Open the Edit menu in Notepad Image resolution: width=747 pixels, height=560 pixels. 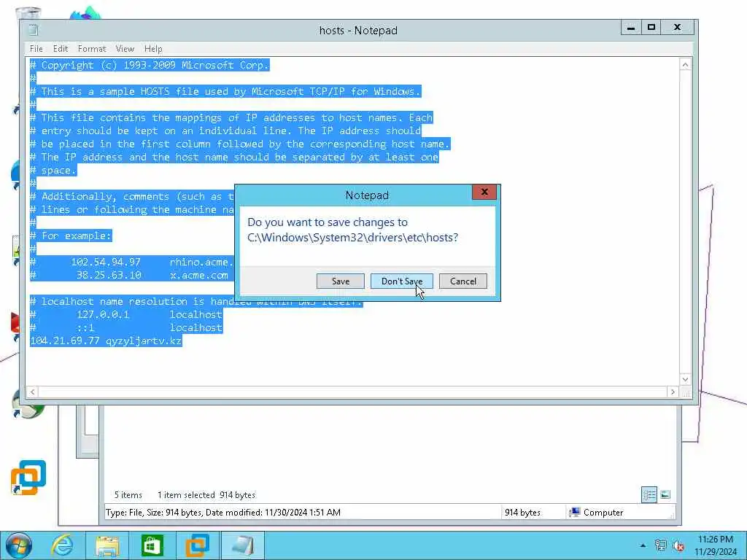[61, 49]
